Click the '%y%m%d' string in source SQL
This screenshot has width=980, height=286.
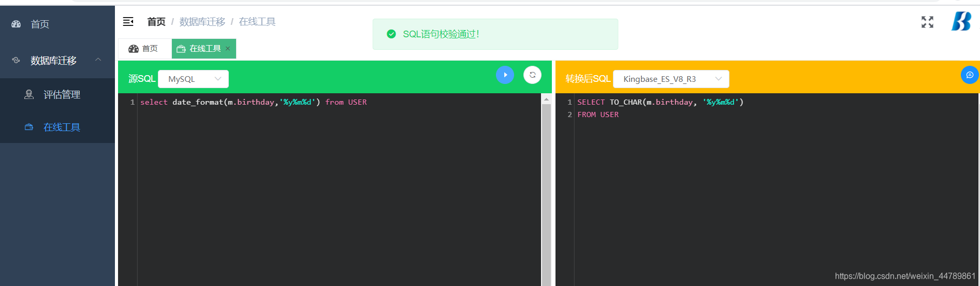[297, 102]
